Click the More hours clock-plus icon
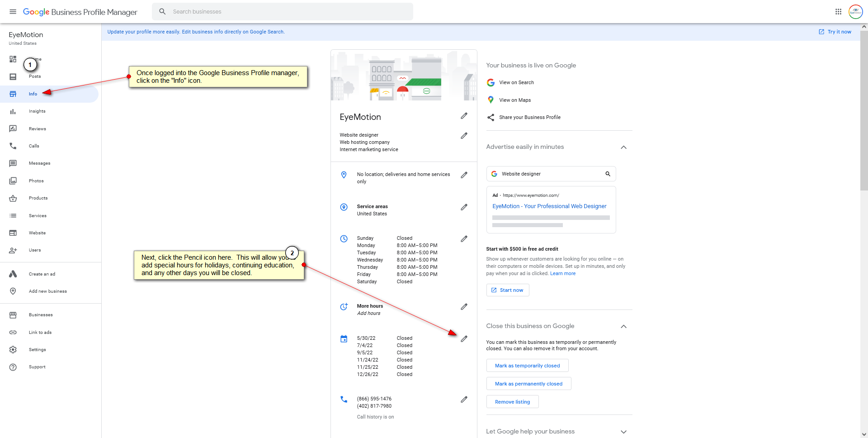Screen dimensions: 868x438 344,307
